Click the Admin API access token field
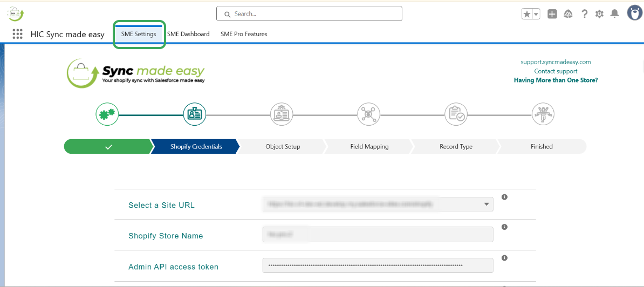 378,265
